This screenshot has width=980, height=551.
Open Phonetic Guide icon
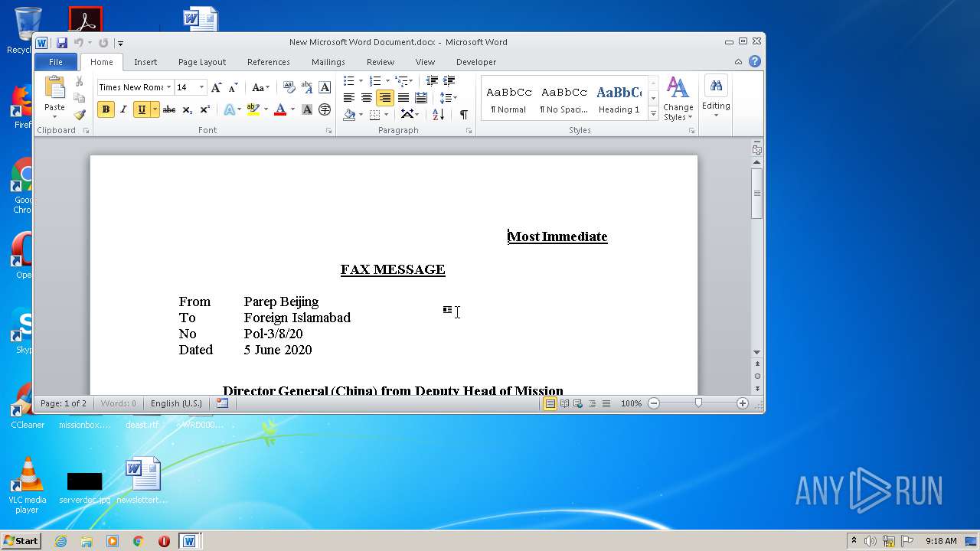click(x=306, y=87)
